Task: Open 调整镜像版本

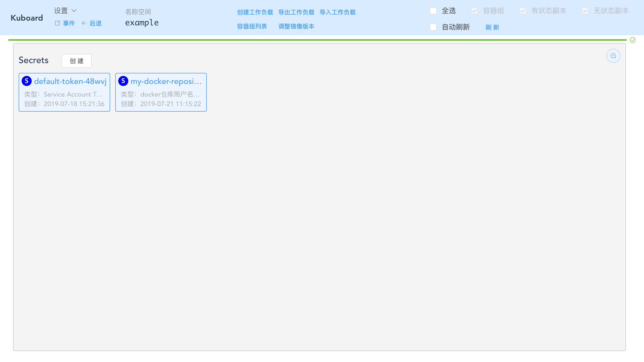Action: coord(296,26)
